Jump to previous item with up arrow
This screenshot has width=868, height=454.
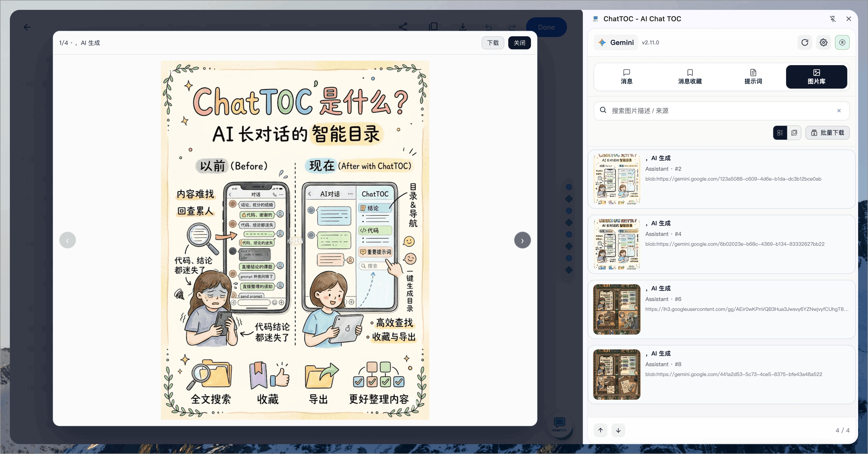click(x=601, y=430)
